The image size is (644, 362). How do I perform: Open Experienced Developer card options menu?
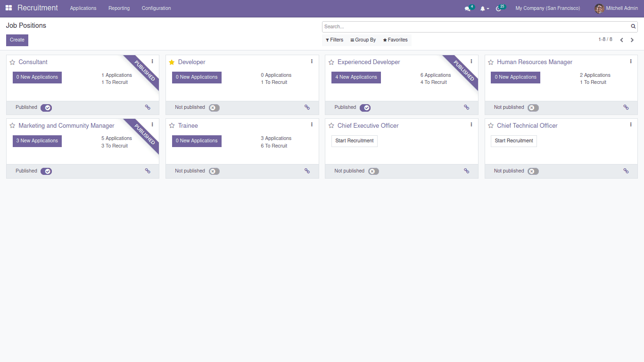[x=471, y=61]
